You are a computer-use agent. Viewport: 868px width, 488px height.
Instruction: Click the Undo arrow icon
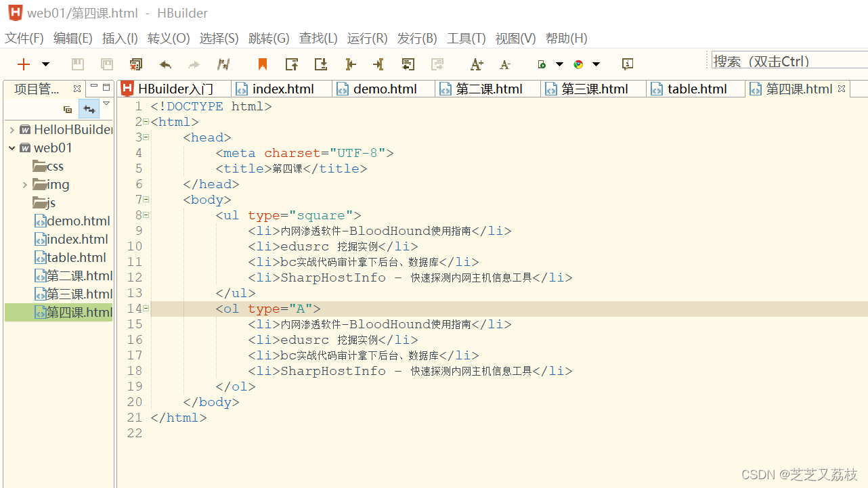[x=165, y=64]
